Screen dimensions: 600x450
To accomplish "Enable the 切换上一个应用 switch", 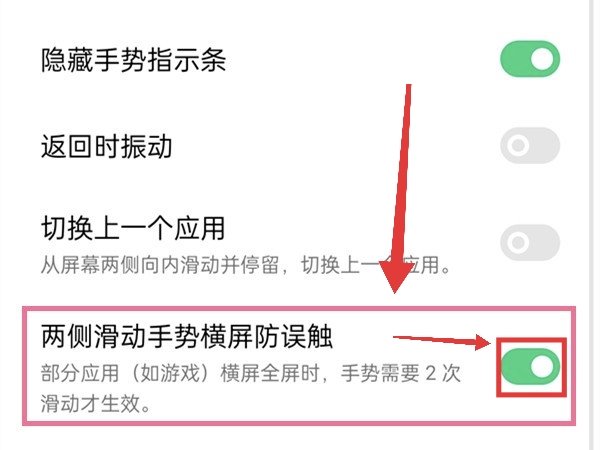I will (530, 243).
